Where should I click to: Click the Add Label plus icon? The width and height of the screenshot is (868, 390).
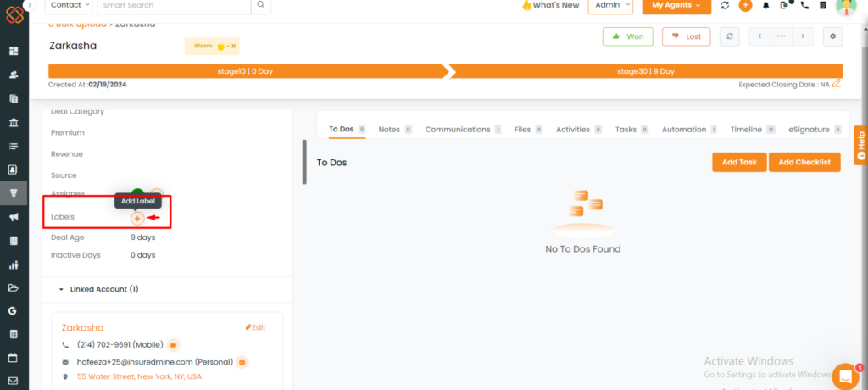137,218
